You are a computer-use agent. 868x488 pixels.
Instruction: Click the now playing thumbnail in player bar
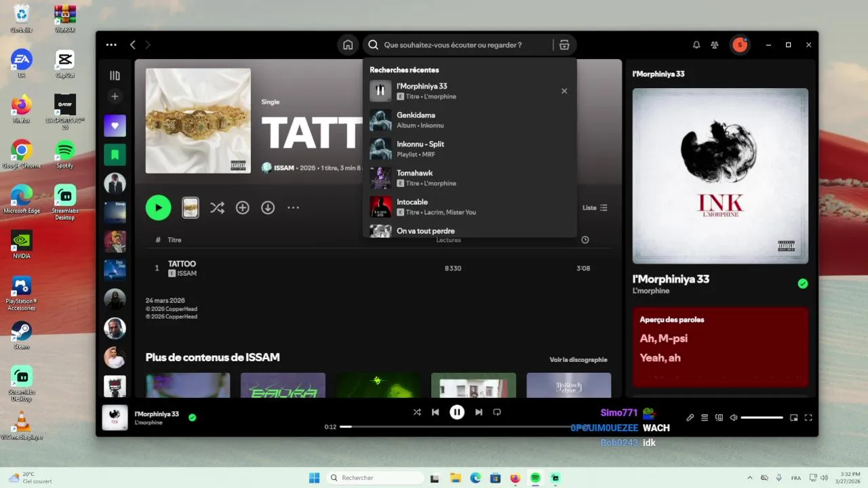pyautogui.click(x=115, y=418)
